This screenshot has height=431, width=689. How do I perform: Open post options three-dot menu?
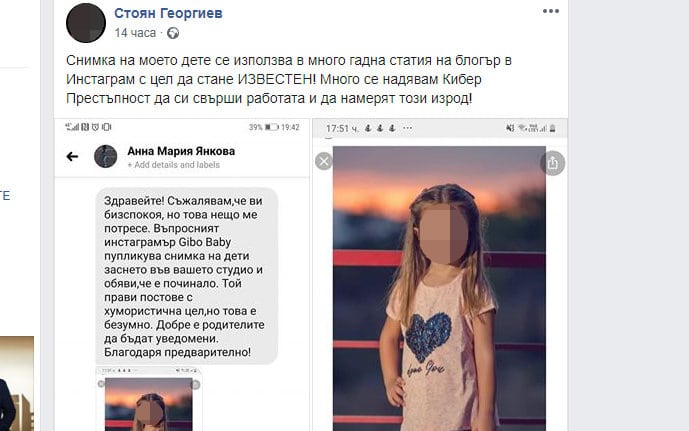coord(551,11)
